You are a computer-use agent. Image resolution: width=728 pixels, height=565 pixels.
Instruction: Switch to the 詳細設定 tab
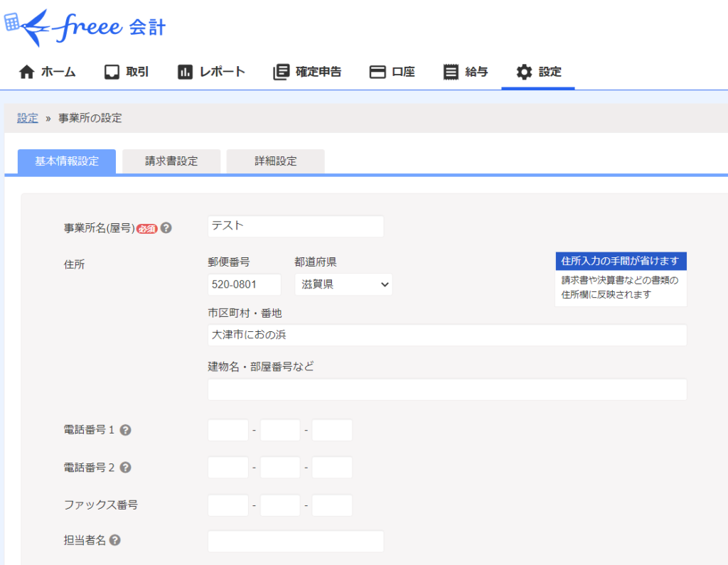pos(275,161)
